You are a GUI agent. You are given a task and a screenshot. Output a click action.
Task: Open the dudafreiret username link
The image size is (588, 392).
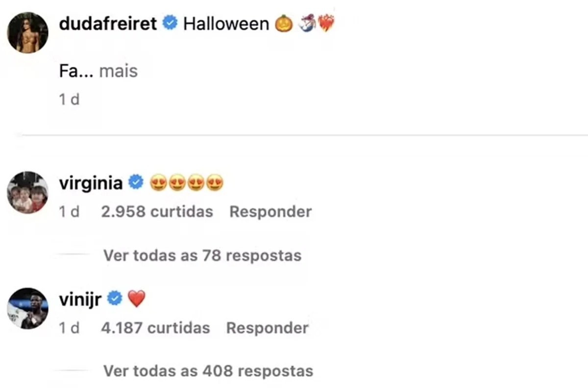[108, 24]
